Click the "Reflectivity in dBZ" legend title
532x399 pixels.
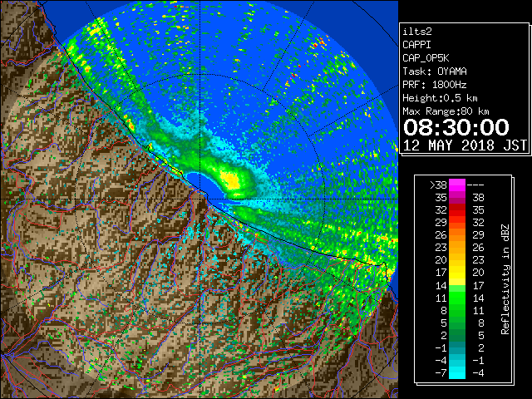[505, 279]
